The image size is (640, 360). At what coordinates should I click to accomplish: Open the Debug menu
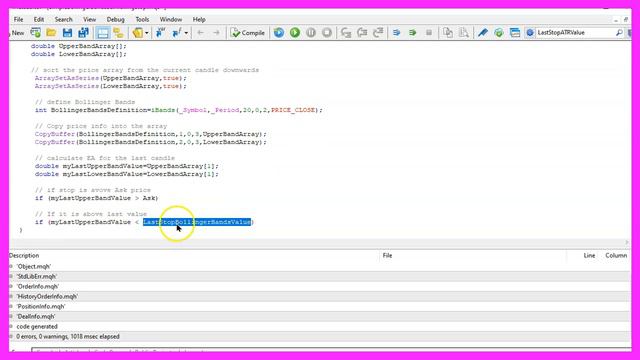coord(116,19)
